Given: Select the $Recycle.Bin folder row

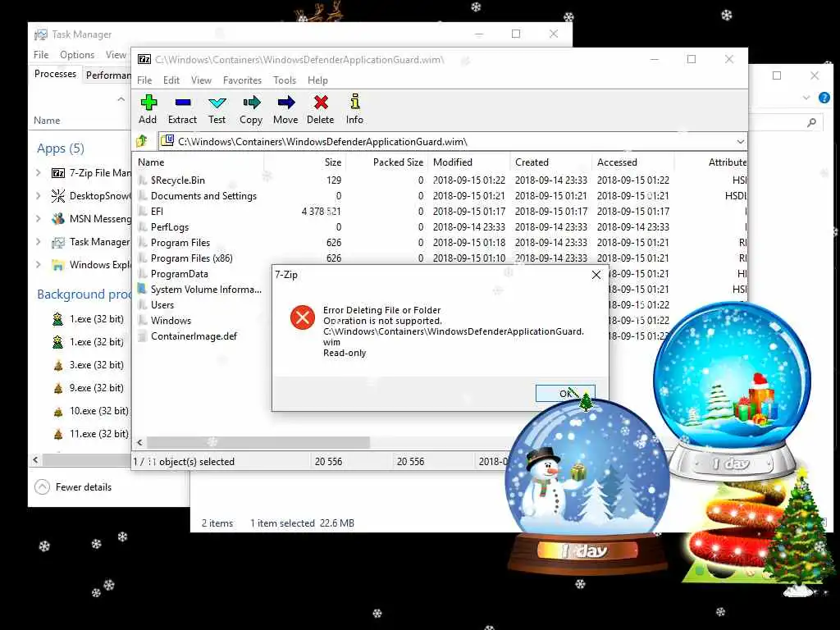Looking at the screenshot, I should pos(177,180).
